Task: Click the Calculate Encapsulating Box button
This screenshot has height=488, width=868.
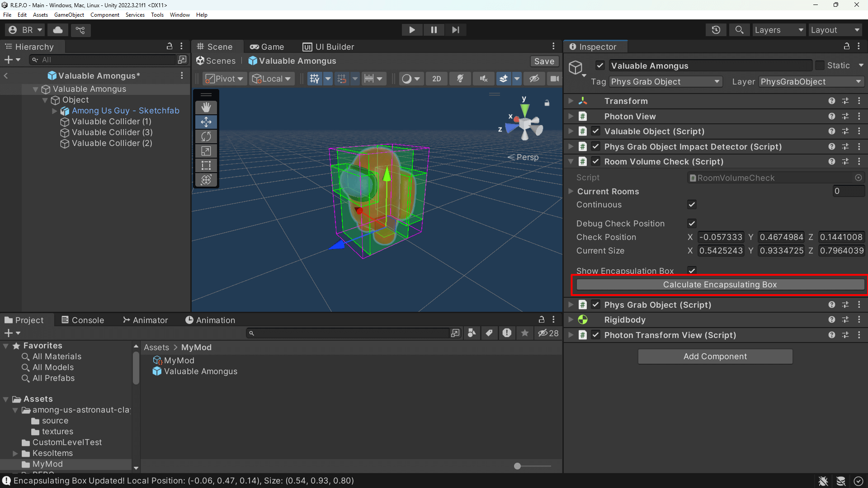Action: point(720,284)
